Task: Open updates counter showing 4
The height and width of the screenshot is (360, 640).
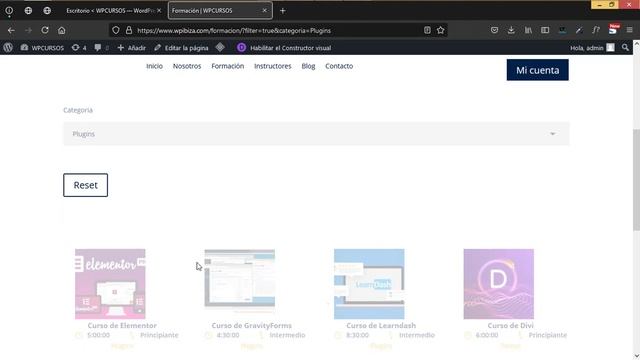Action: (79, 48)
